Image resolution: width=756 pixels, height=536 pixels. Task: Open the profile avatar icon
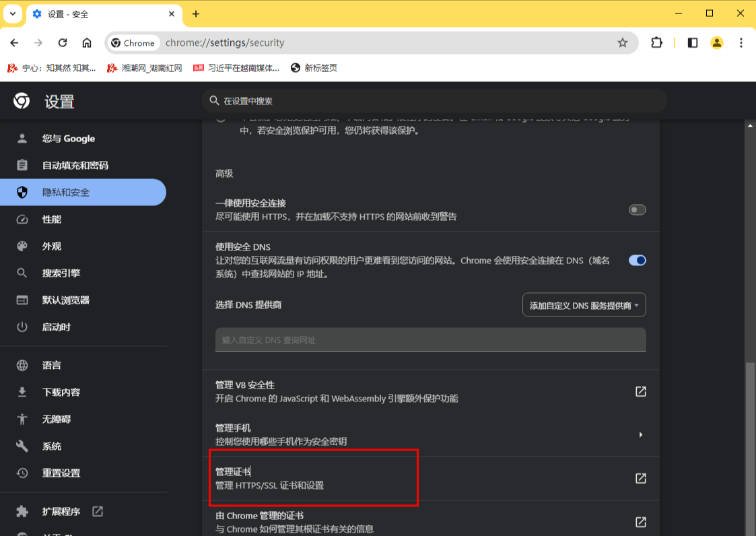click(717, 43)
